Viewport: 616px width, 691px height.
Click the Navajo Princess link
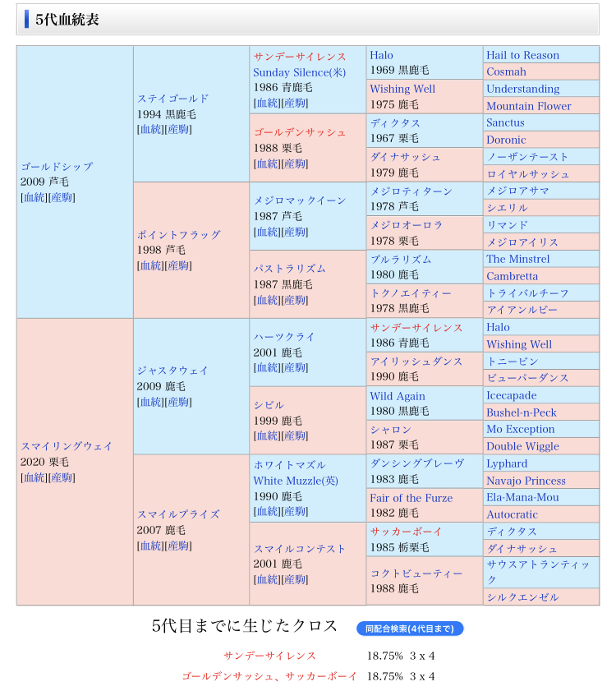point(526,481)
